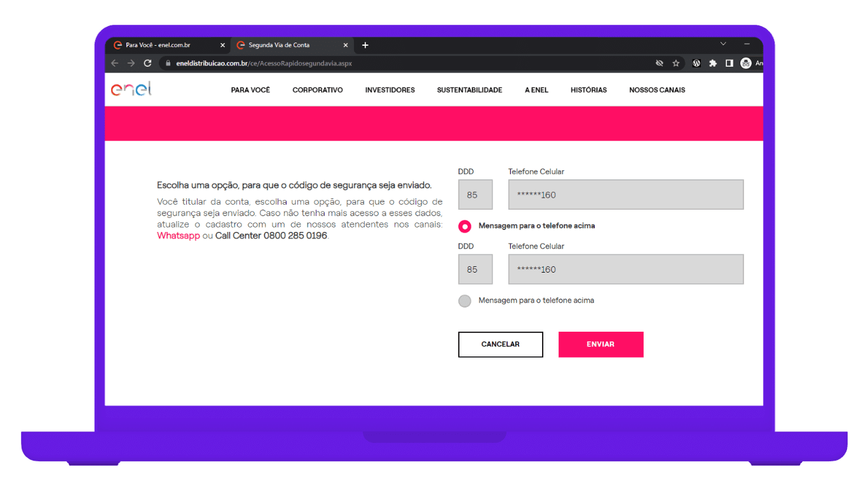Open the PARA VOCÊ menu

(250, 90)
